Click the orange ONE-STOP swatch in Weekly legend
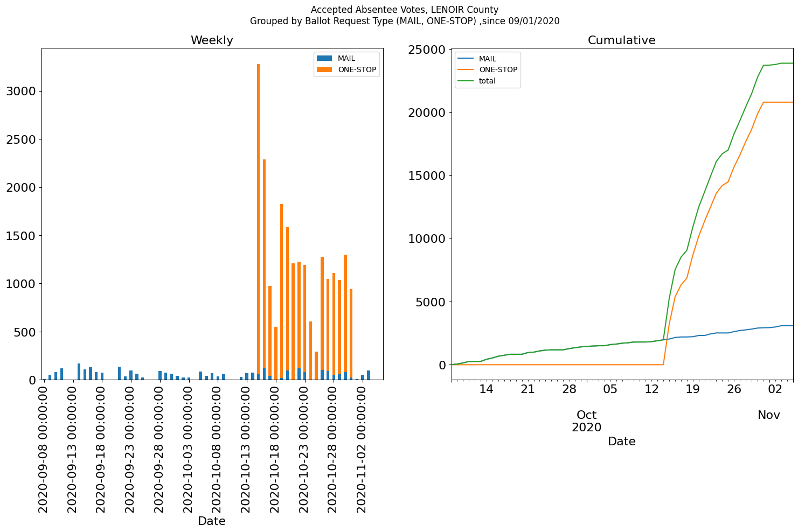Image resolution: width=798 pixels, height=532 pixels. (325, 69)
